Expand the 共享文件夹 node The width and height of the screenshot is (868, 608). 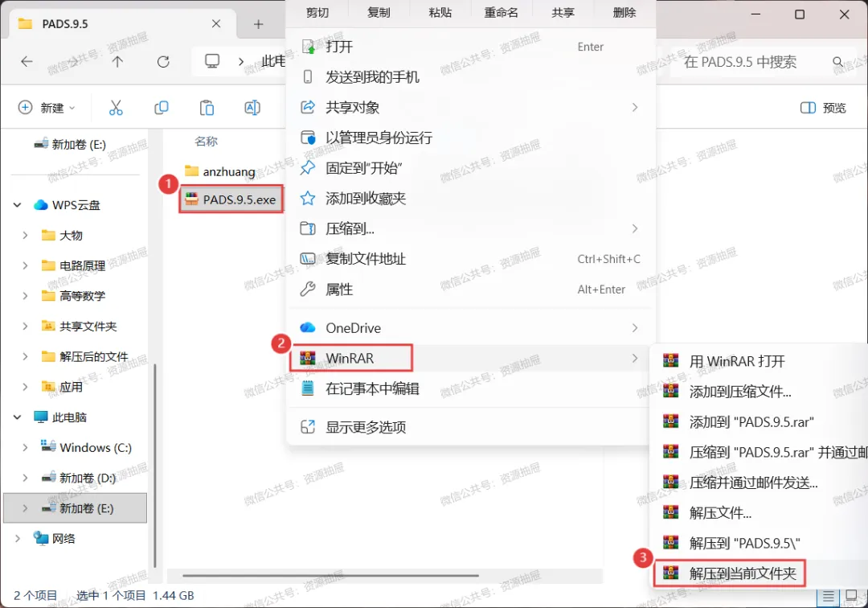click(x=25, y=327)
